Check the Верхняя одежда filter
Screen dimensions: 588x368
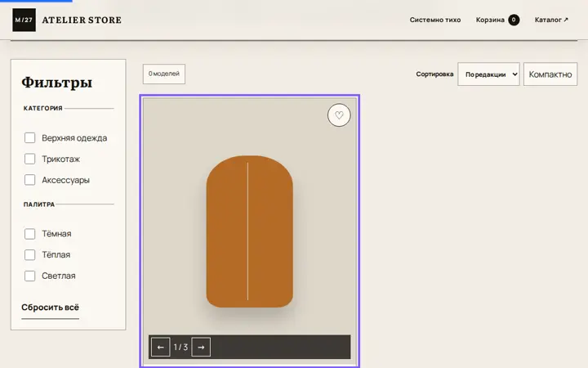click(29, 138)
